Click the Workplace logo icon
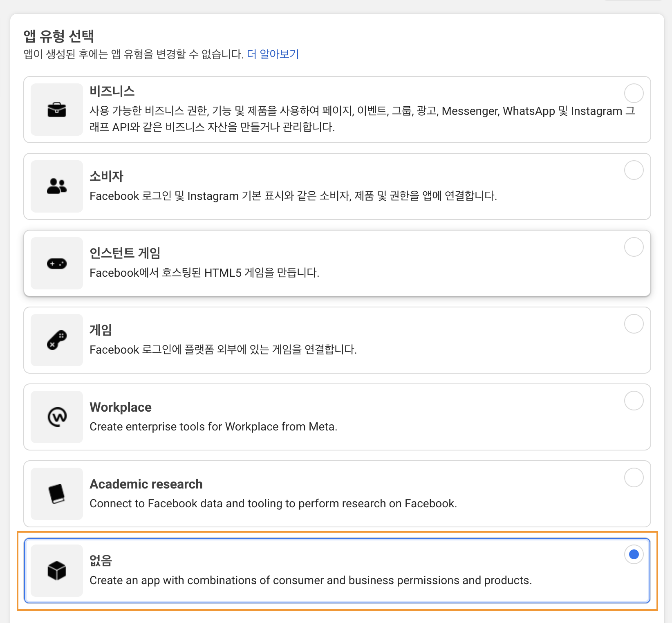The image size is (672, 623). 57,417
